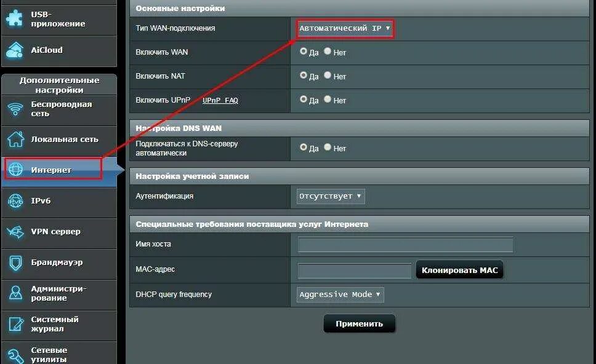Click the system log notepad icon

click(15, 324)
